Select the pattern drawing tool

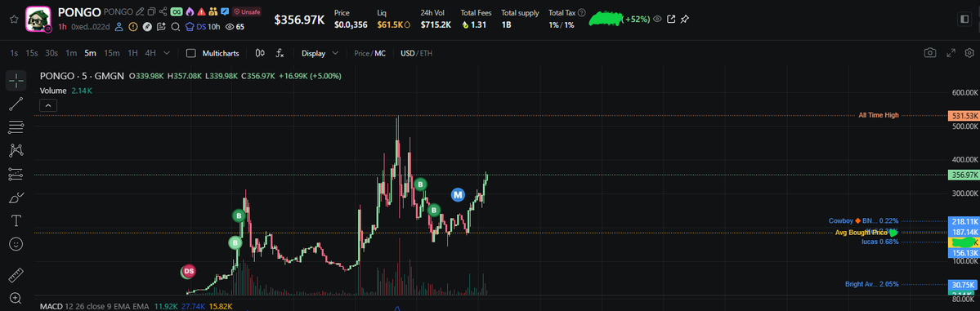point(16,150)
